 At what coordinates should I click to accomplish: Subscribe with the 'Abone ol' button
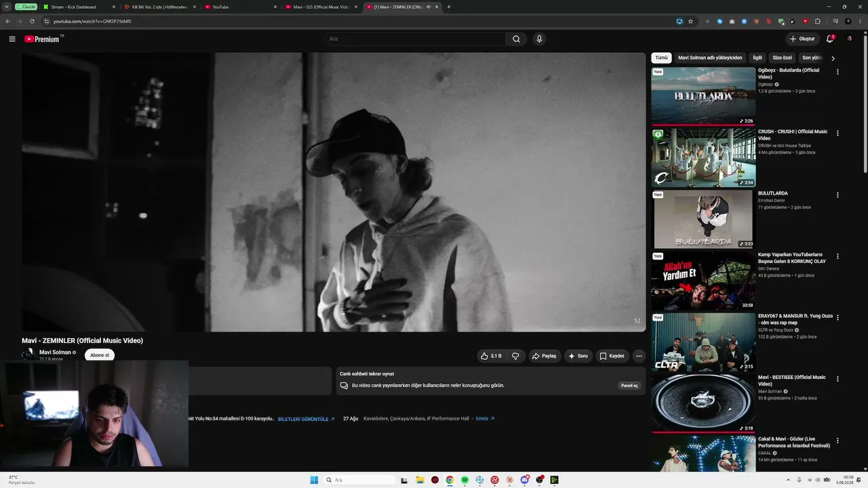click(100, 355)
